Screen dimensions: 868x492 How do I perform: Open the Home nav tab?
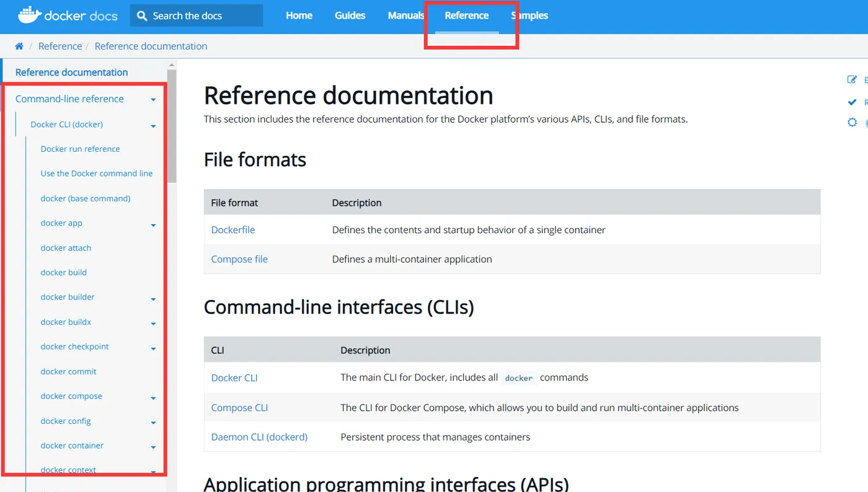point(299,15)
